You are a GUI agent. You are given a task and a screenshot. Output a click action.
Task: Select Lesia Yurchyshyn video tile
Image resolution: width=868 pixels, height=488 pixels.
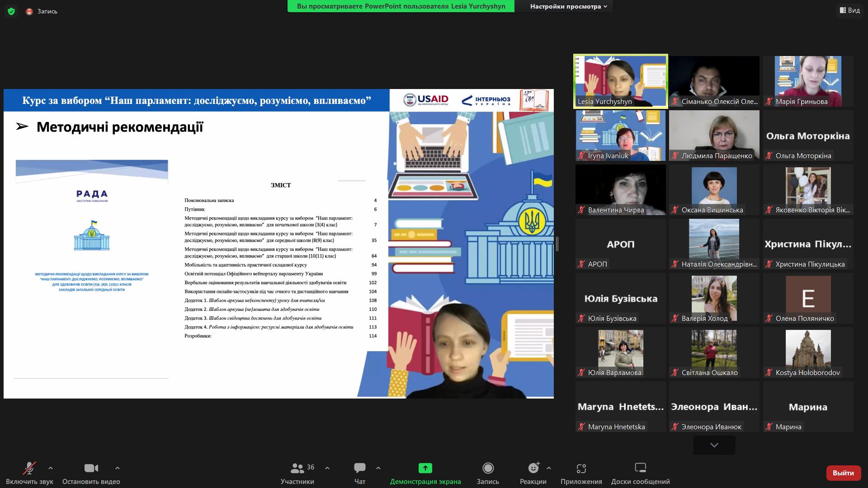(621, 81)
